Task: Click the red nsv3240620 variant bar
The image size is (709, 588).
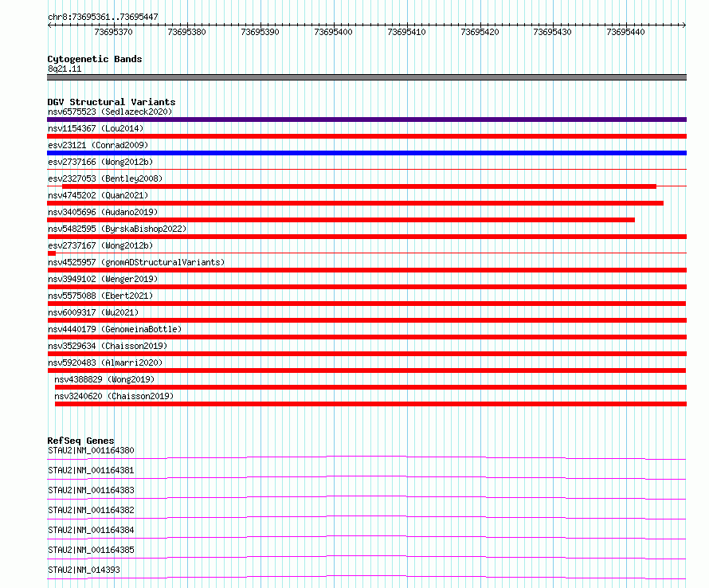Action: (x=370, y=404)
